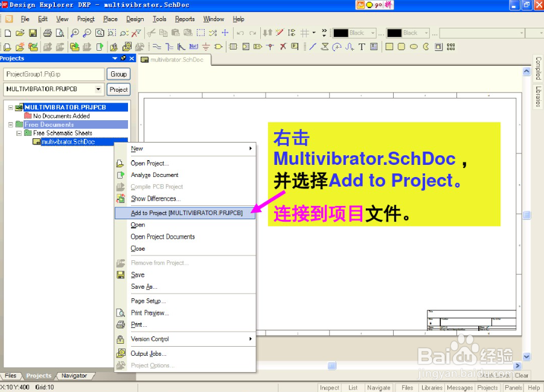Open the Design menu

pos(135,19)
